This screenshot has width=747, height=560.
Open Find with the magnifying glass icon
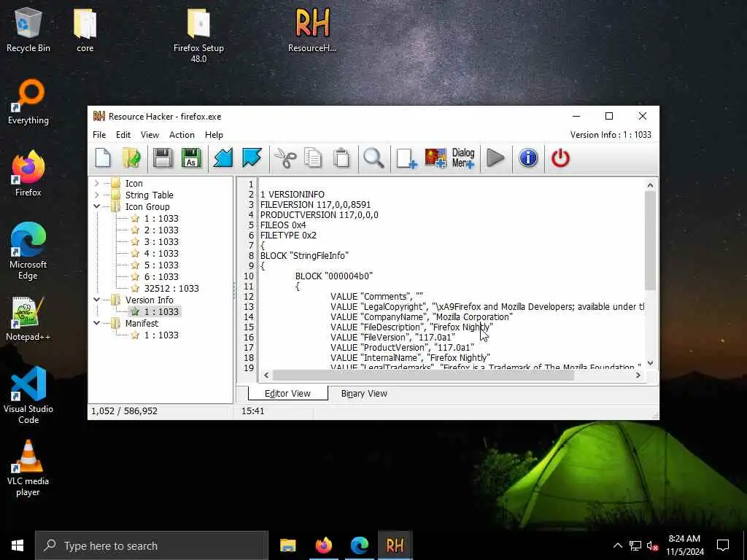click(x=373, y=158)
